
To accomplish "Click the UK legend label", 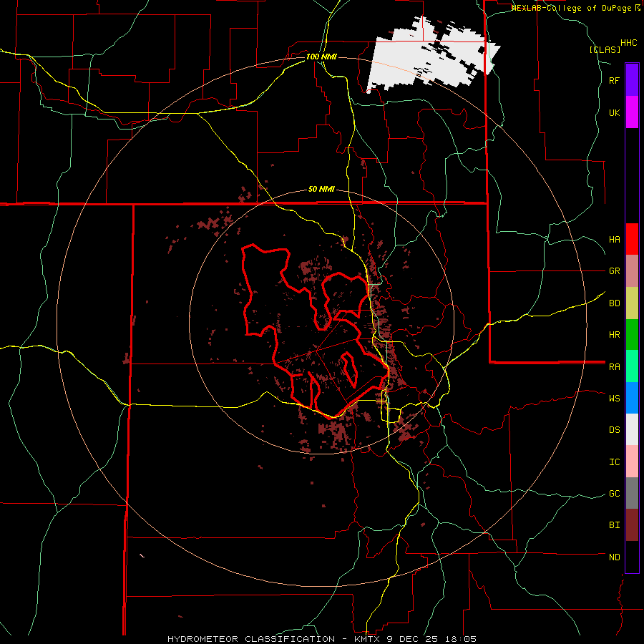I will point(614,112).
